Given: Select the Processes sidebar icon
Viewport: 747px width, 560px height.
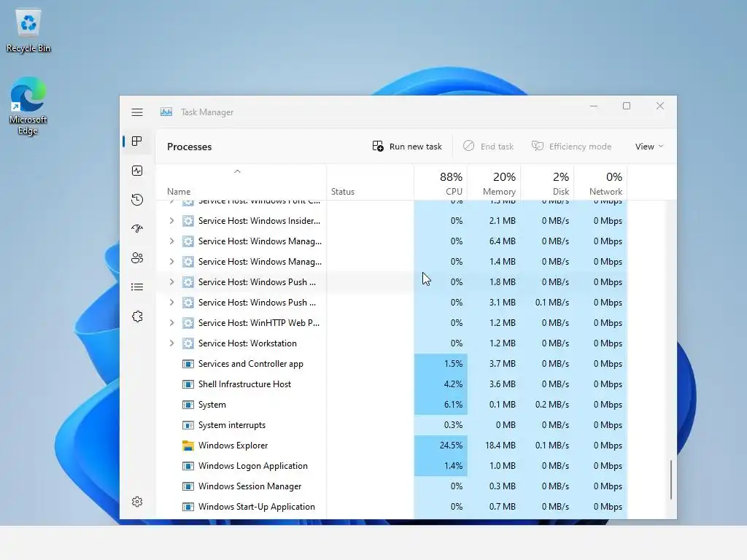Looking at the screenshot, I should [137, 141].
